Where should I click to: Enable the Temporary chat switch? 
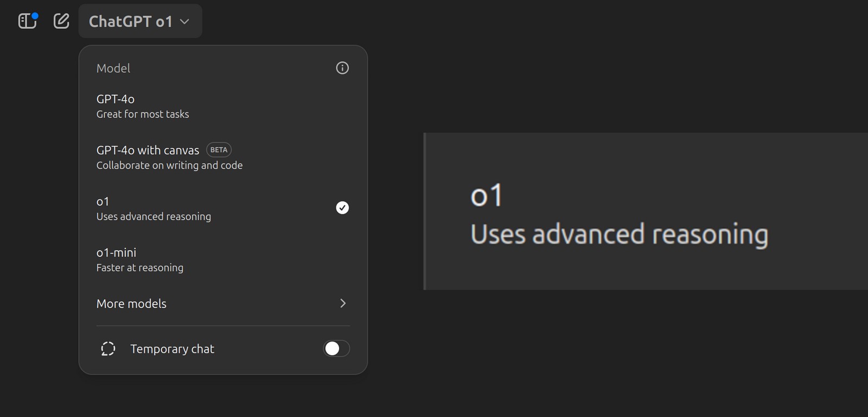click(x=336, y=349)
